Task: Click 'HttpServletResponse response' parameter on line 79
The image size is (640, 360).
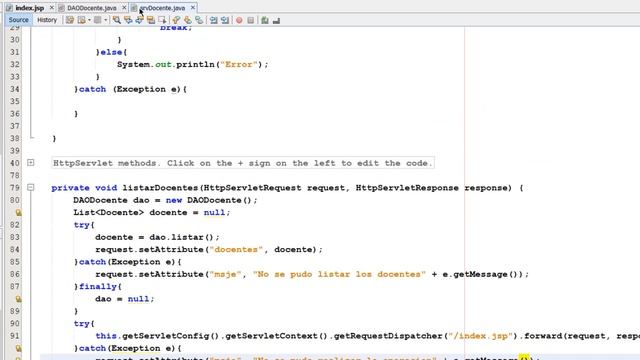Action: click(x=433, y=188)
